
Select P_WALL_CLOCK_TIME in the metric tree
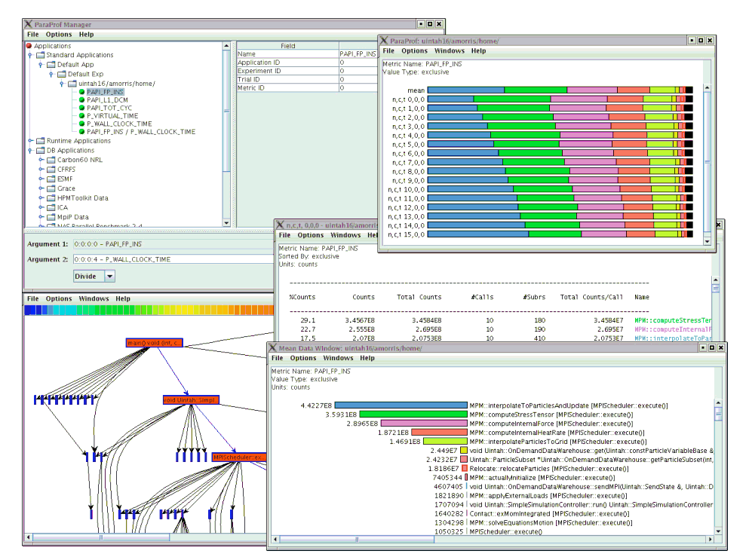119,124
